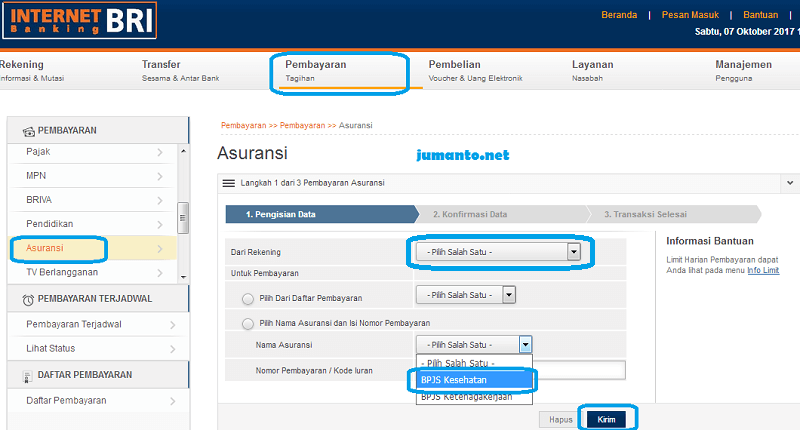Click the chevron arrow in Pajak row
This screenshot has width=800, height=430.
160,153
